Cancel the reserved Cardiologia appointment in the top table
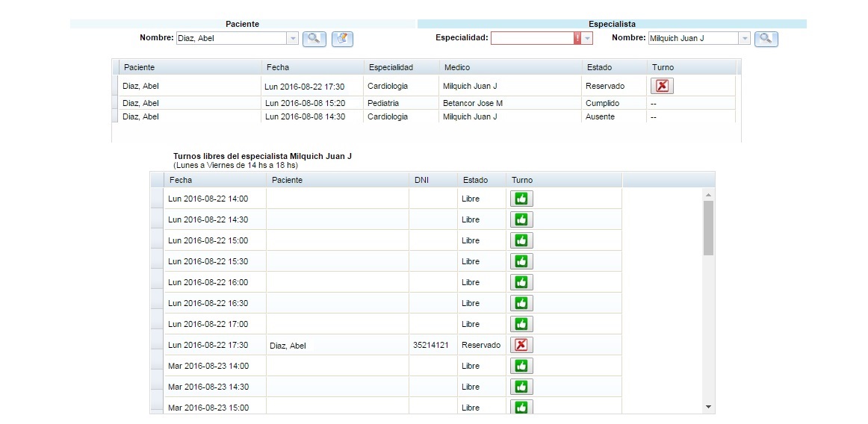 662,86
